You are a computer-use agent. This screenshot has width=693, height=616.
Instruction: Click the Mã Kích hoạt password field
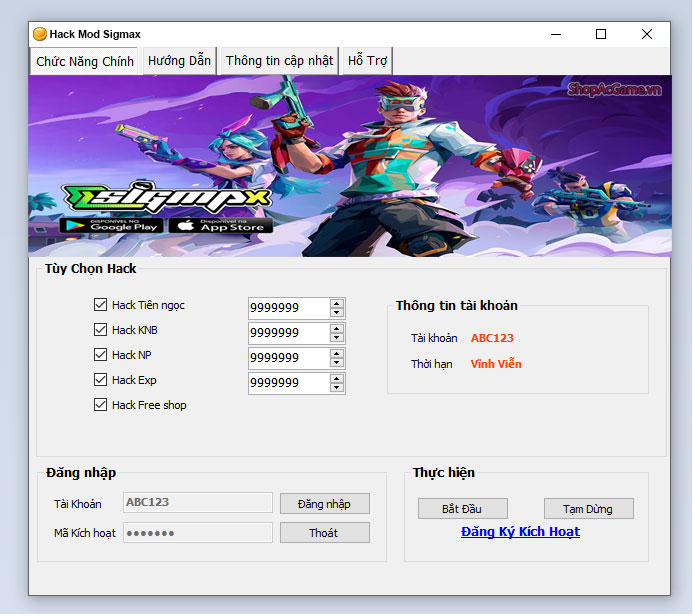(x=198, y=532)
